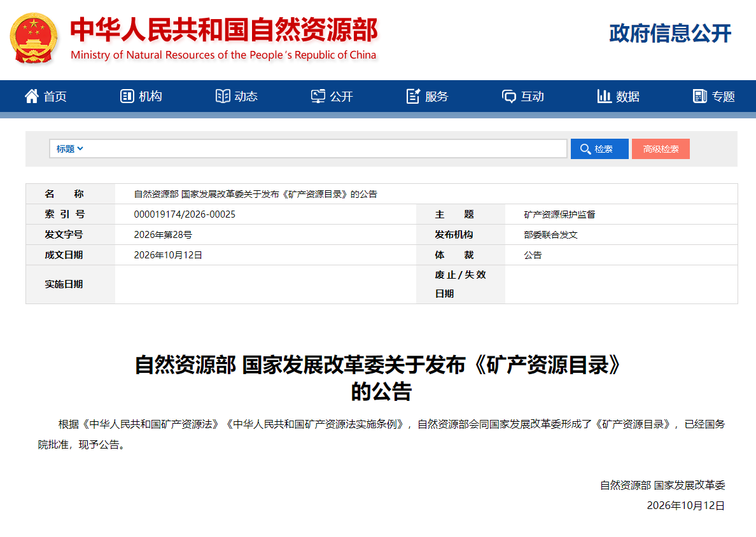Screen dimensions: 756x537
Task: Click the 索引号 label cell
Action: (71, 214)
